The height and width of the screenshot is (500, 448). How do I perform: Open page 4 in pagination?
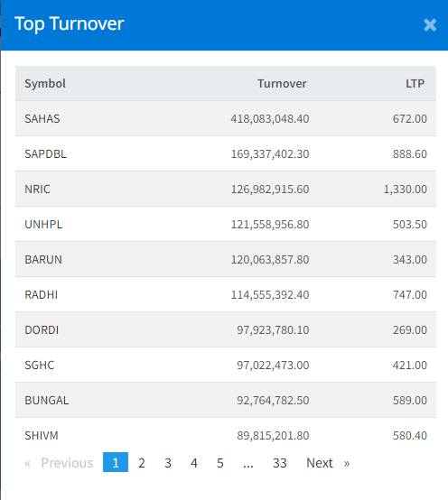(194, 463)
